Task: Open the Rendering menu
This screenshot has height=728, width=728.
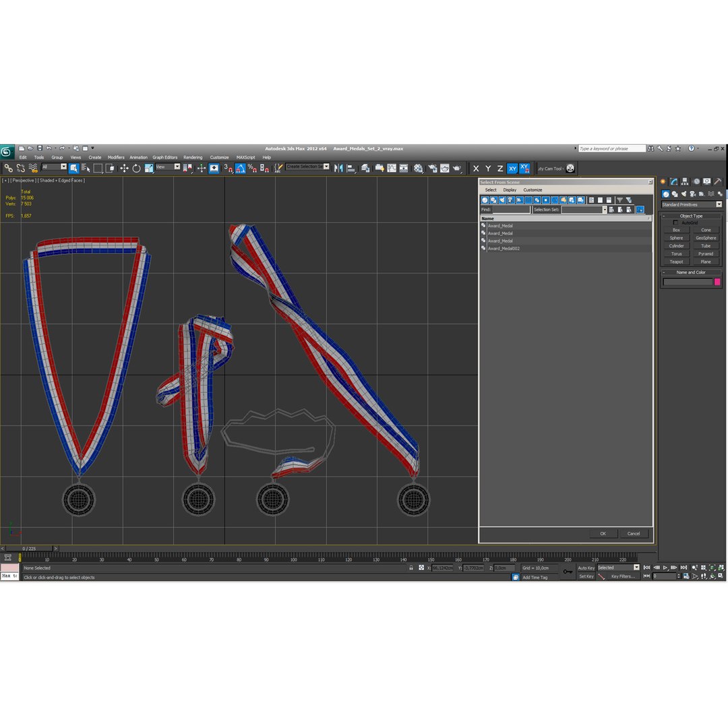Action: click(193, 157)
